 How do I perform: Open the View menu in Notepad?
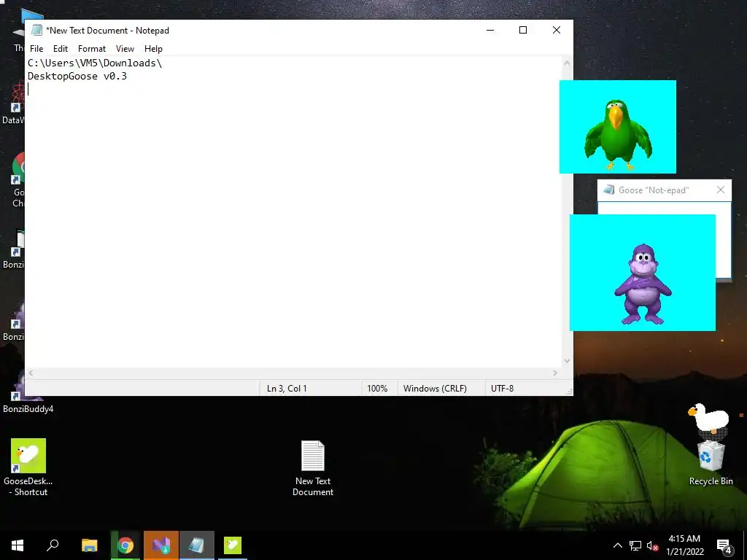coord(125,49)
